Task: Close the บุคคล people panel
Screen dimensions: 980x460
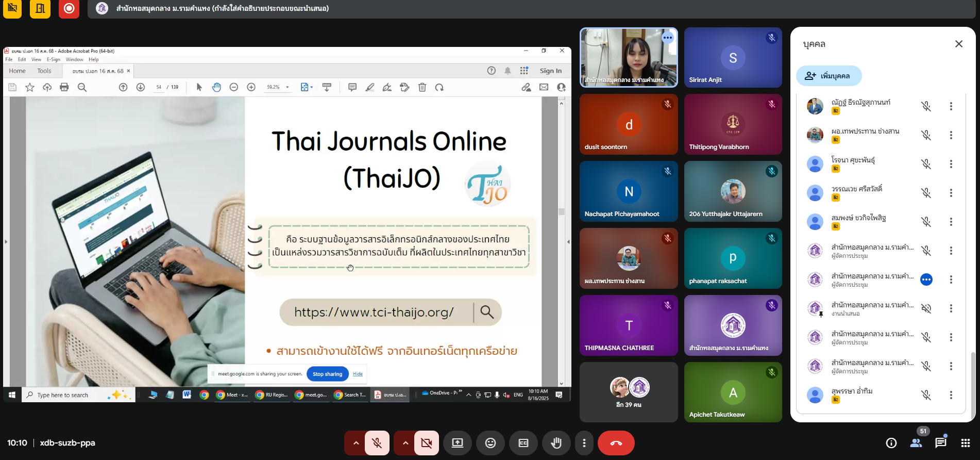Action: (959, 44)
